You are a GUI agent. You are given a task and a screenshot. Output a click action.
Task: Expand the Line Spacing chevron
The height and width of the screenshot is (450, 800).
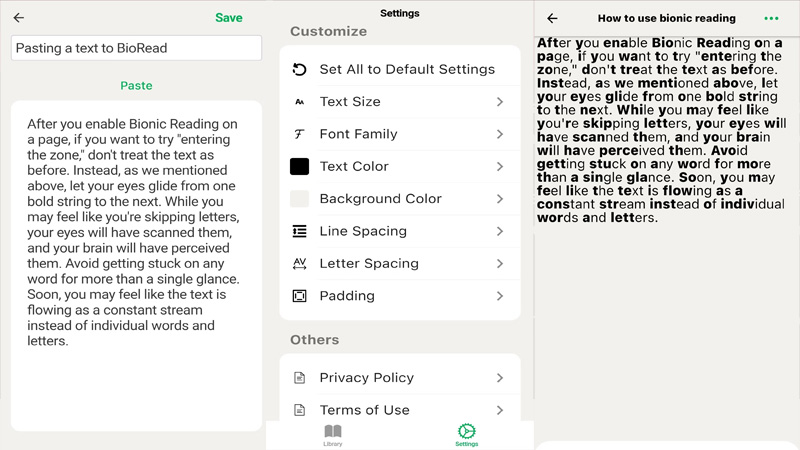point(499,231)
